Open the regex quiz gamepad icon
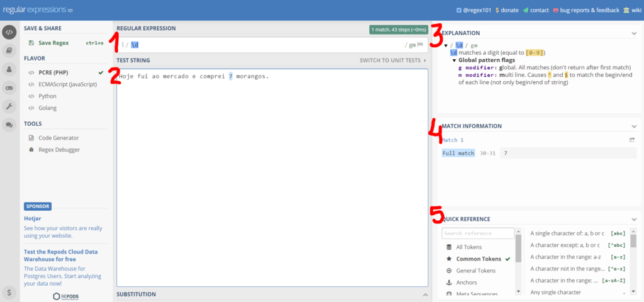 (9, 87)
